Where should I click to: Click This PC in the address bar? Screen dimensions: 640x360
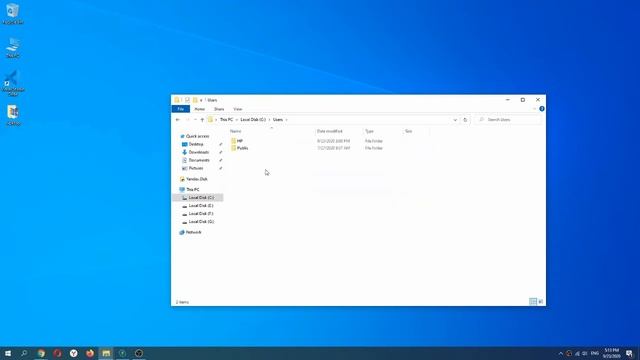(226, 120)
